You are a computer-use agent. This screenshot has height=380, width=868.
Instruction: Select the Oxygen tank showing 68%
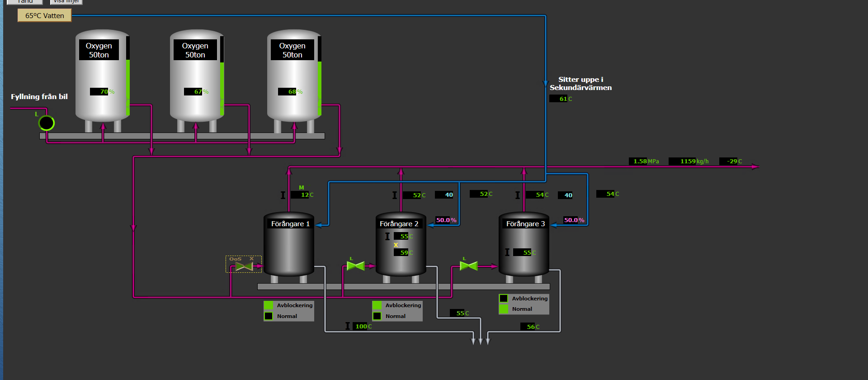pyautogui.click(x=294, y=77)
